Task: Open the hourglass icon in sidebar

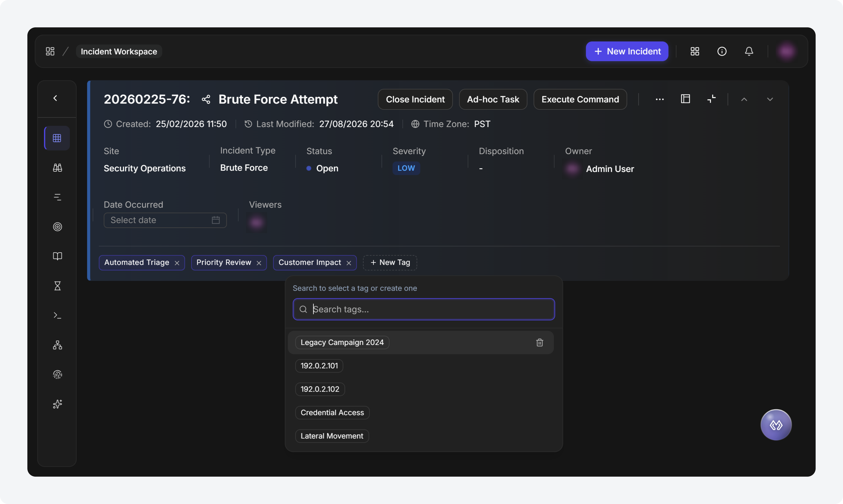Action: (57, 286)
